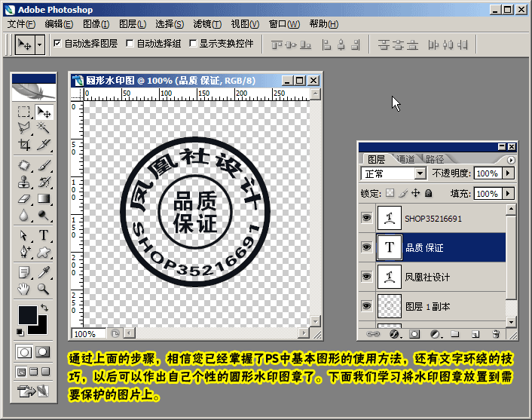Viewport: 532px width, 420px height.
Task: Select the Healing Brush tool
Action: 24,165
